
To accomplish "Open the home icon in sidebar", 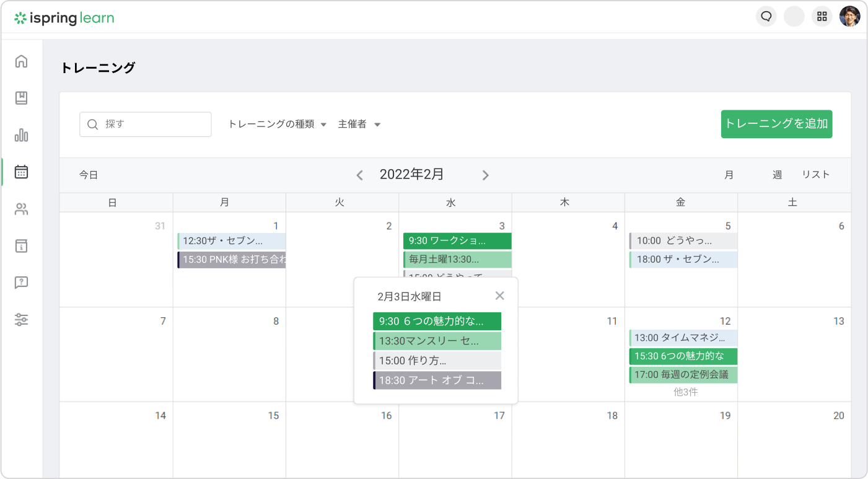I will click(22, 61).
